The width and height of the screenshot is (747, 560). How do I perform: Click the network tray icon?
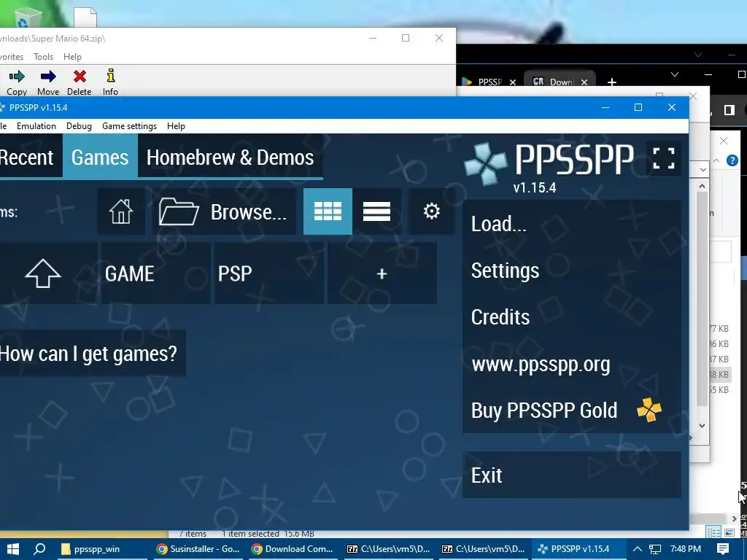tap(655, 549)
